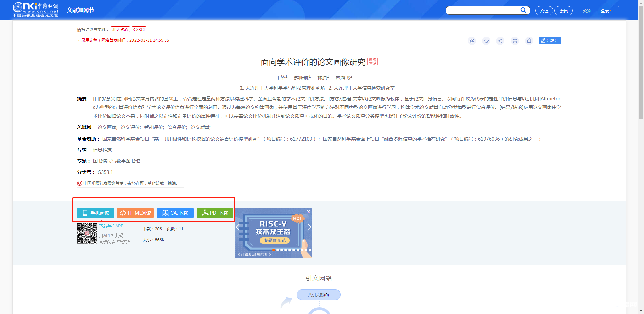This screenshot has width=644, height=314.
Task: Click the 北大核心 journal tag
Action: coord(120,29)
